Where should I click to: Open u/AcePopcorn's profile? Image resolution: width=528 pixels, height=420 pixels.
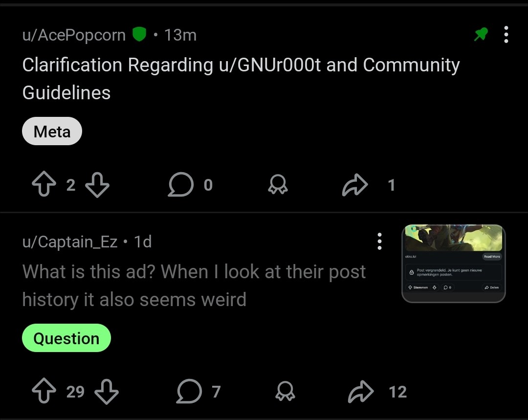point(74,35)
